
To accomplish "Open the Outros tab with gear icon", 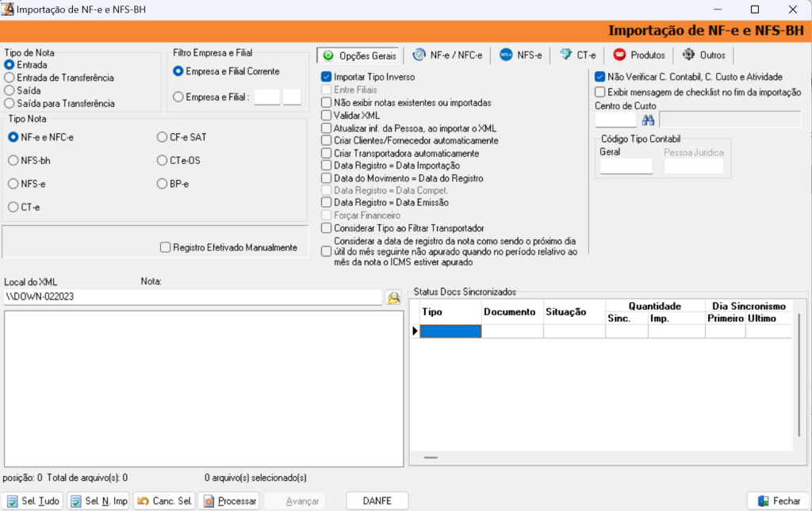I will (703, 55).
